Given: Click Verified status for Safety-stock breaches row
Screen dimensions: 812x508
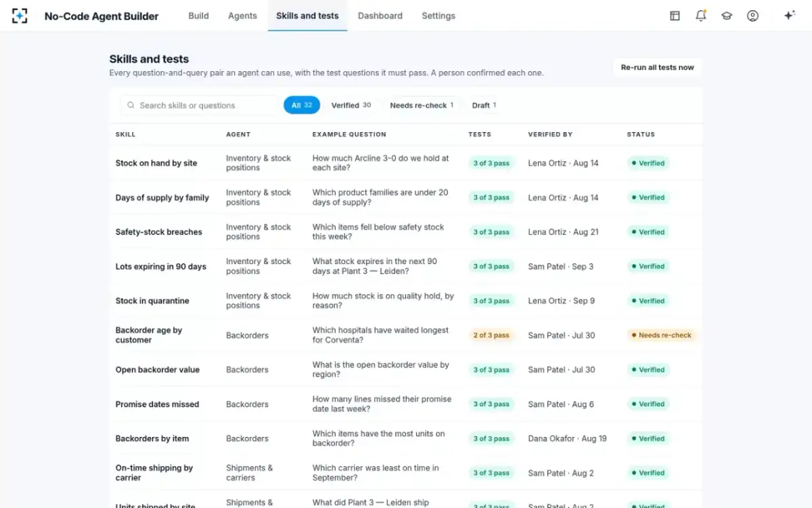Looking at the screenshot, I should [648, 232].
